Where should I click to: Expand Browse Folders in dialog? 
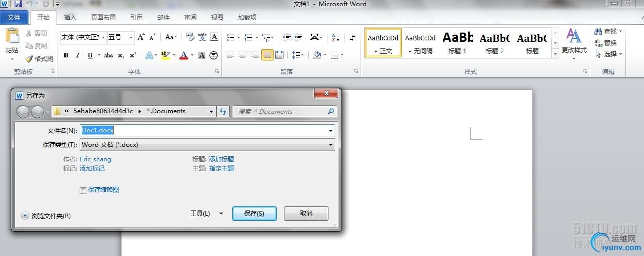[x=46, y=216]
